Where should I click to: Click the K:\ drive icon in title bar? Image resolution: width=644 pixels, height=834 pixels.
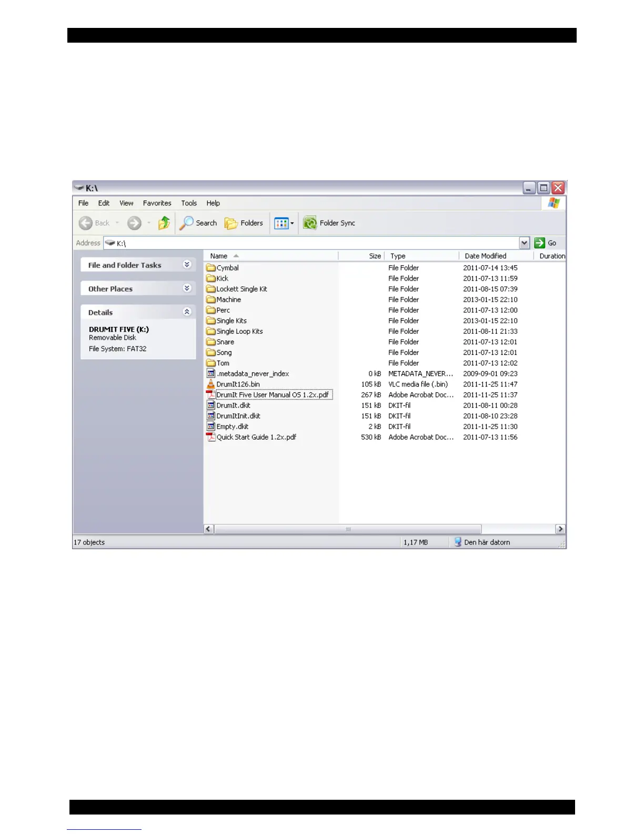click(x=79, y=187)
